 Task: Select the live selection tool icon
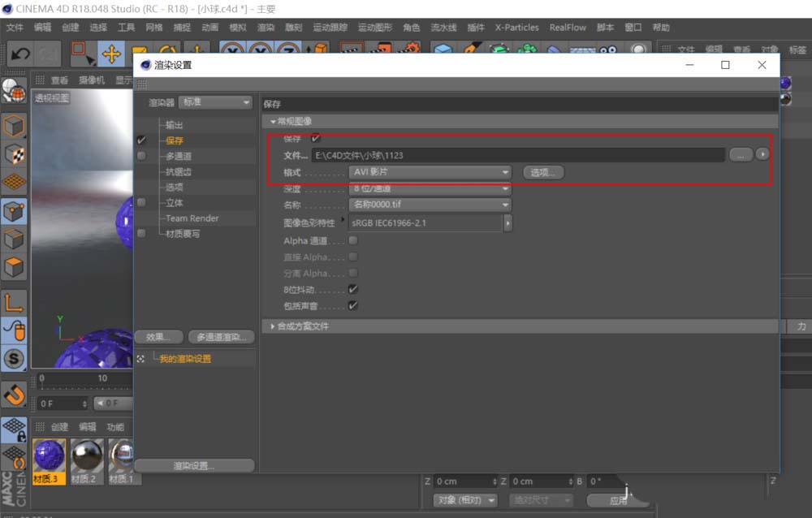coord(83,54)
